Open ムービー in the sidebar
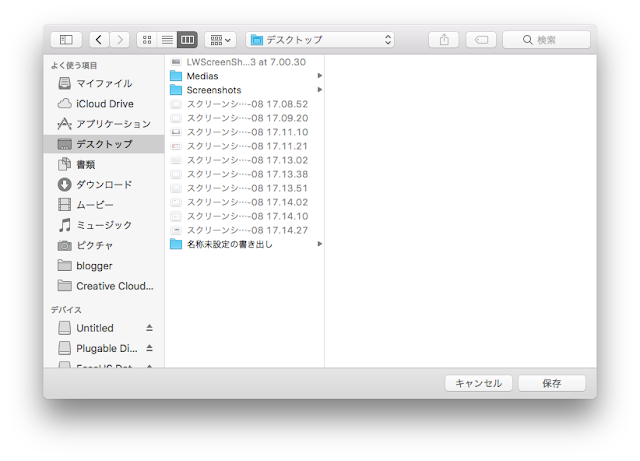The width and height of the screenshot is (640, 461). 104,205
